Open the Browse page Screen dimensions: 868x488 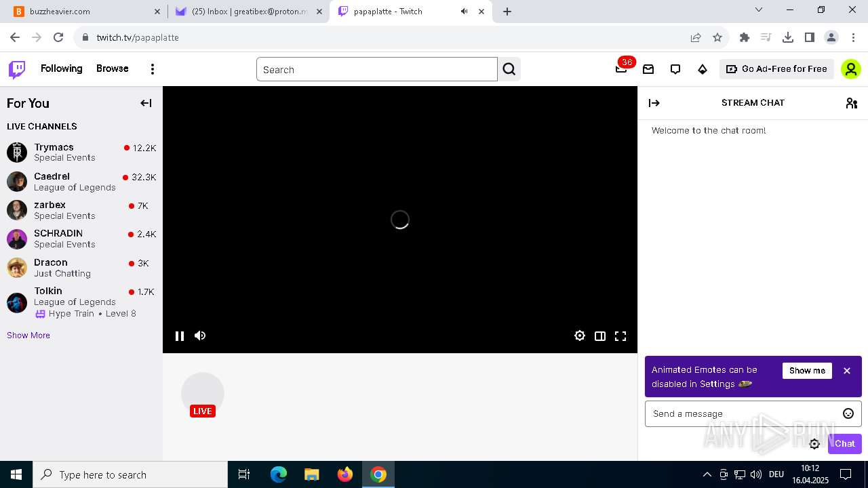tap(113, 68)
